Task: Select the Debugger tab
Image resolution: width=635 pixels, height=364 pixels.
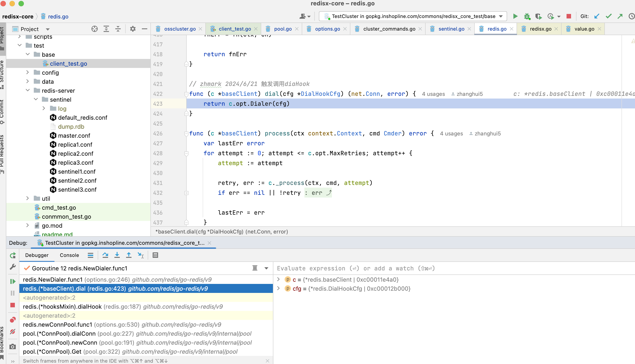Action: coord(37,255)
